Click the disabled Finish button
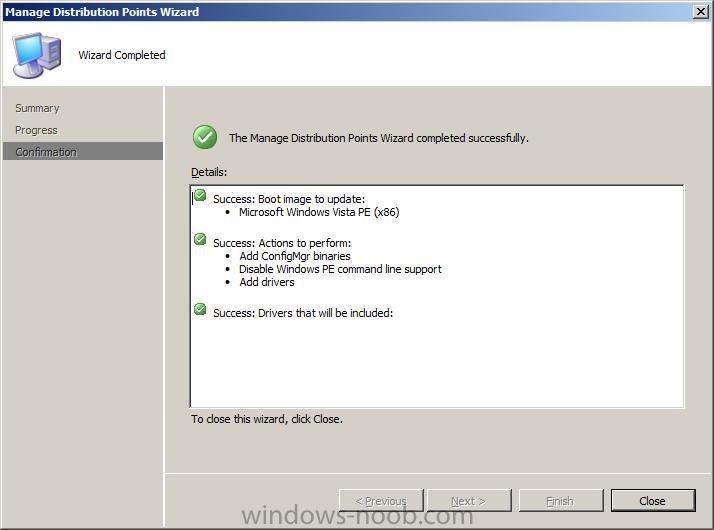This screenshot has width=714, height=530. [561, 501]
